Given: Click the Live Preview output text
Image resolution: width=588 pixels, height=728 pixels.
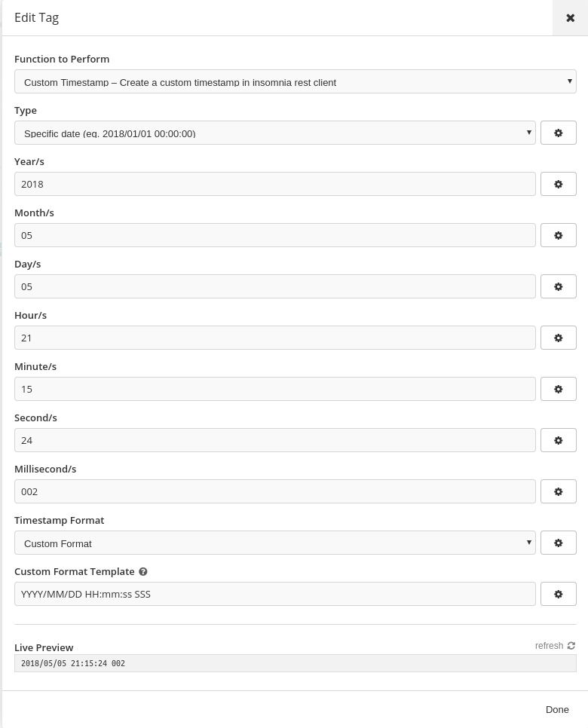Looking at the screenshot, I should 72,664.
